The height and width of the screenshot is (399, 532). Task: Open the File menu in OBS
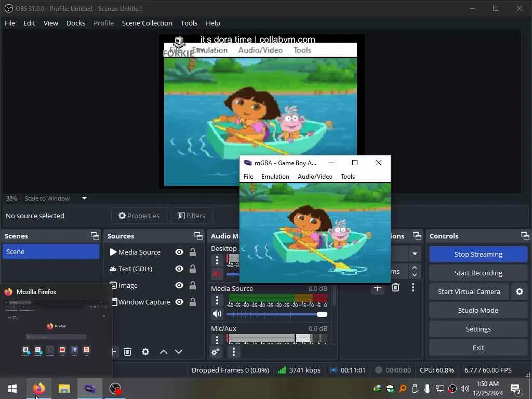pos(10,23)
